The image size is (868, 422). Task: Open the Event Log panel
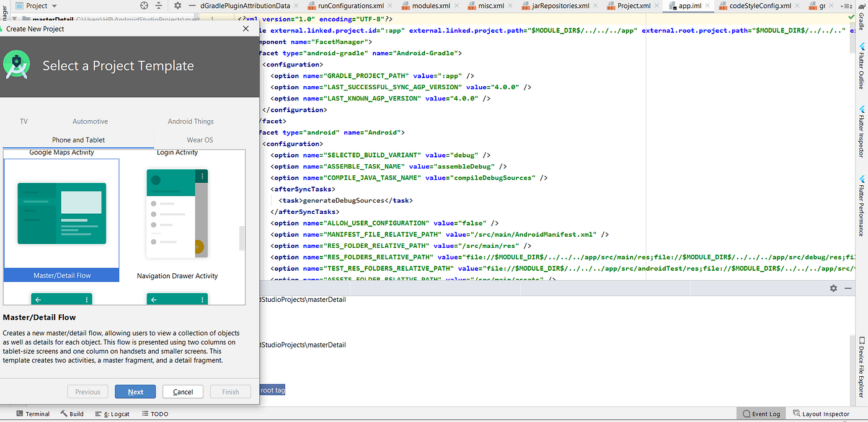click(x=761, y=413)
